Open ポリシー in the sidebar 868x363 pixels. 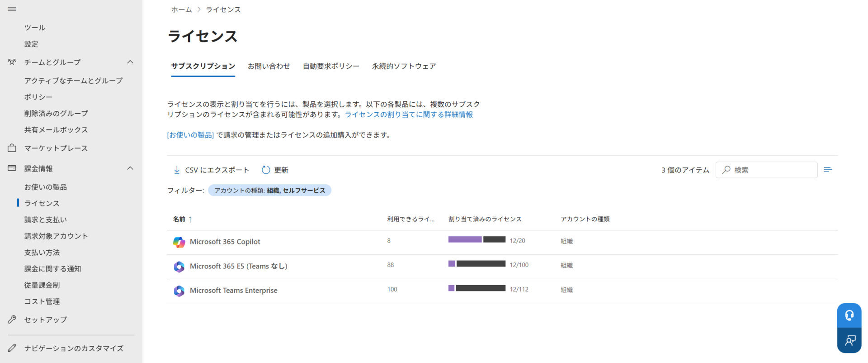pyautogui.click(x=38, y=97)
